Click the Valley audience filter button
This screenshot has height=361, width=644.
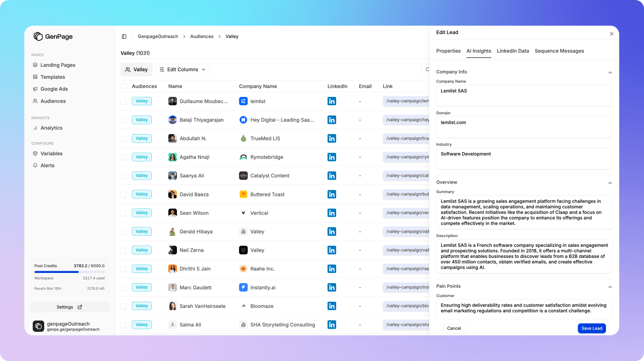tap(136, 69)
